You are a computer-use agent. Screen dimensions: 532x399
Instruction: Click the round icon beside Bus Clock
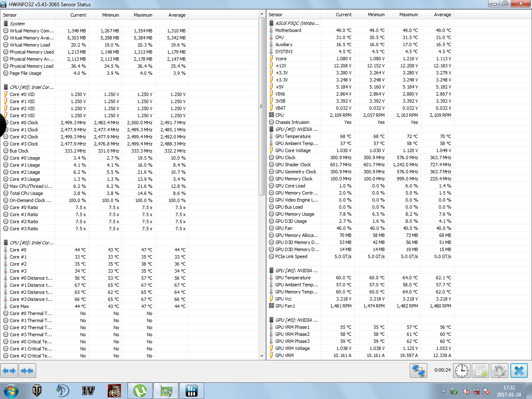pyautogui.click(x=6, y=151)
